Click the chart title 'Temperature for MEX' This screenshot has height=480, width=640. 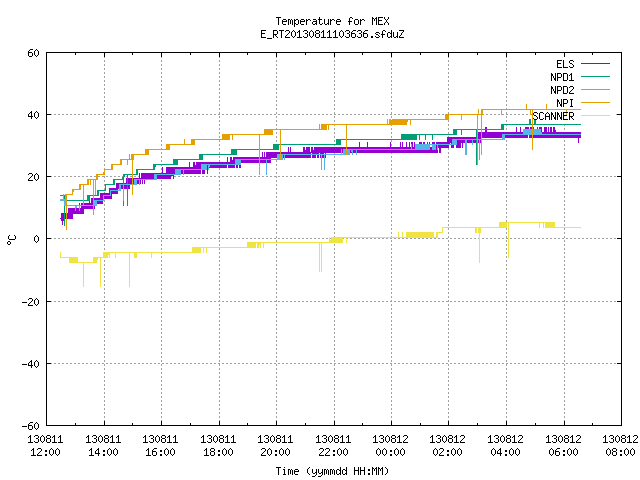[x=332, y=21]
